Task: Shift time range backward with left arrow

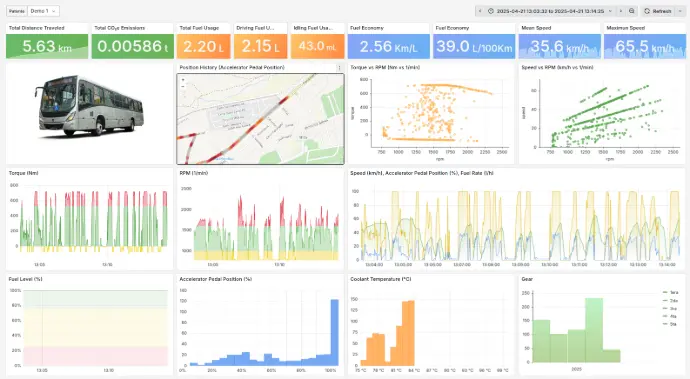Action: pyautogui.click(x=480, y=11)
